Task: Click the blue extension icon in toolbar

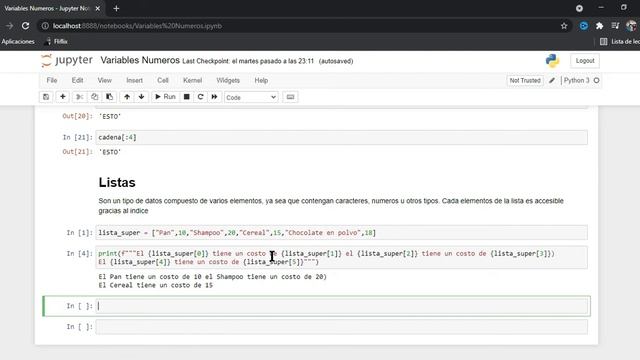Action: (x=584, y=26)
